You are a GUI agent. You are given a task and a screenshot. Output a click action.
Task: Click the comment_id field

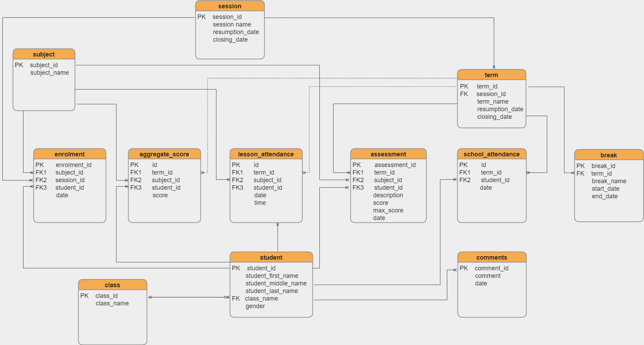492,268
